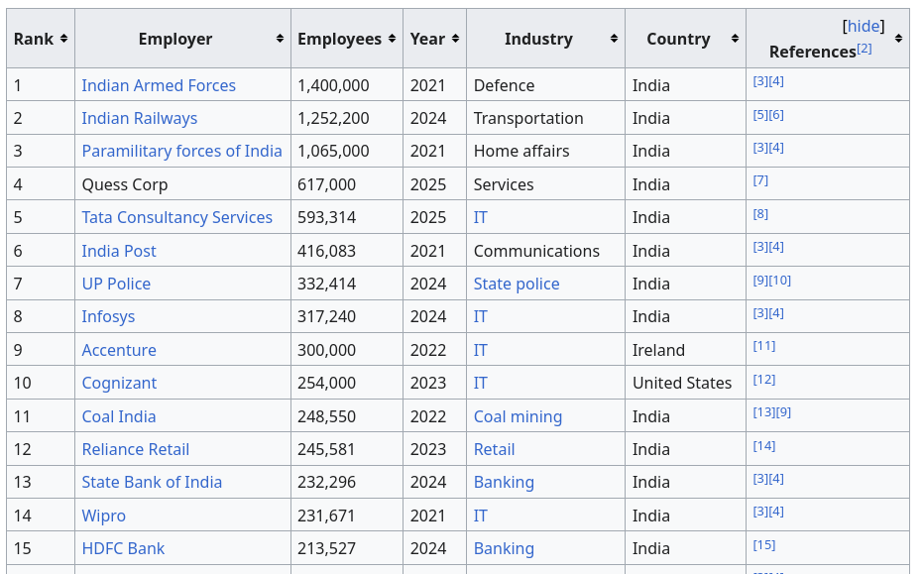This screenshot has width=924, height=574.
Task: Open HDFC Bank employer link
Action: pyautogui.click(x=123, y=548)
